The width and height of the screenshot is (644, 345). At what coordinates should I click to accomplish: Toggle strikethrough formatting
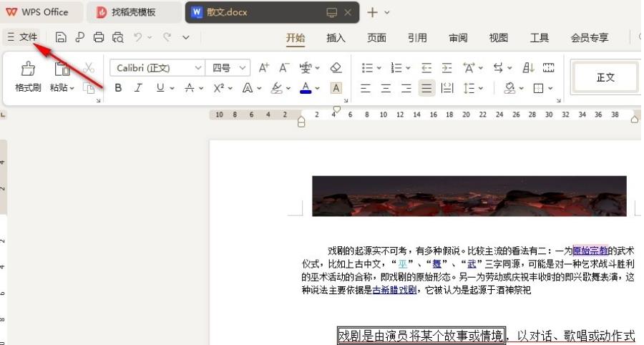[190, 88]
